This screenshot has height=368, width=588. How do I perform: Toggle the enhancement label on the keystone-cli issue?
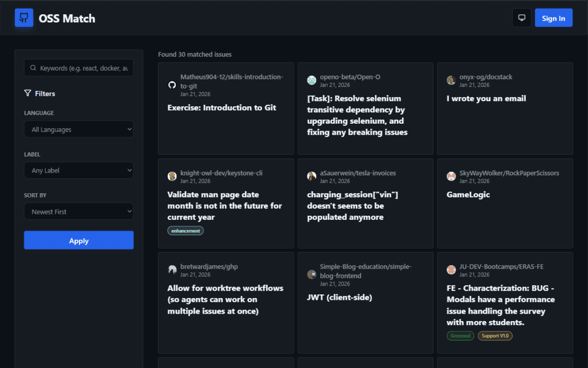coord(186,230)
